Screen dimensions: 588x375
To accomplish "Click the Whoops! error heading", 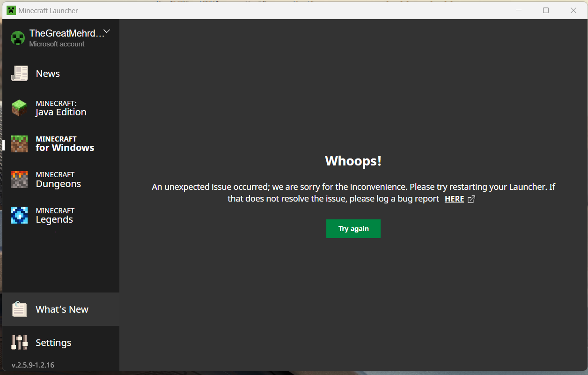I will coord(353,161).
